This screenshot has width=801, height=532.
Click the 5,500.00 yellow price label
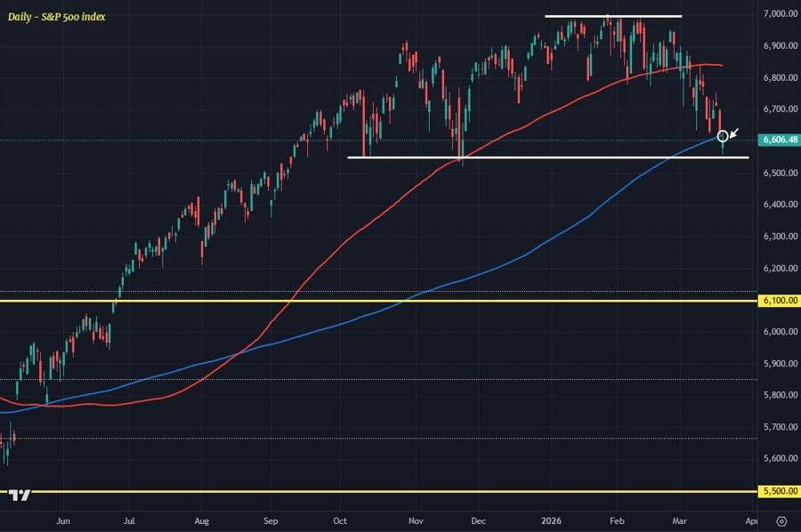[x=779, y=491]
